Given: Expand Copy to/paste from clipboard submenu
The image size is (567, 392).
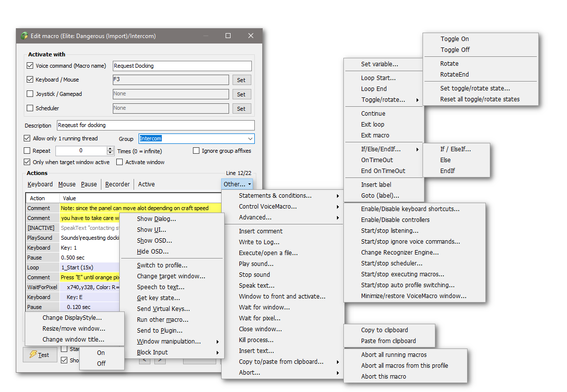Looking at the screenshot, I should click(282, 362).
